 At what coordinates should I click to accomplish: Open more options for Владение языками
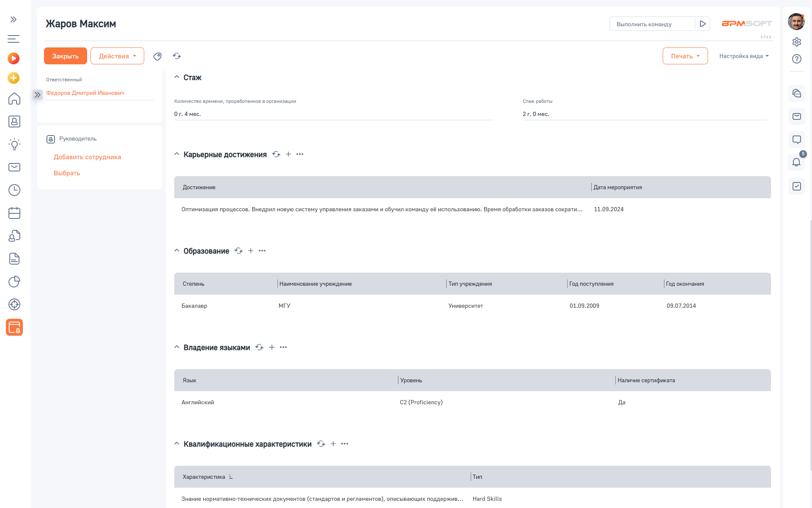pos(283,347)
